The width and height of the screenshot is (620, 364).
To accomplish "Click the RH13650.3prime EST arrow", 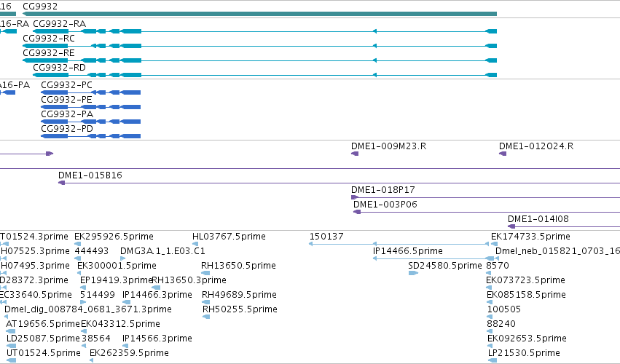I will pyautogui.click(x=156, y=288).
